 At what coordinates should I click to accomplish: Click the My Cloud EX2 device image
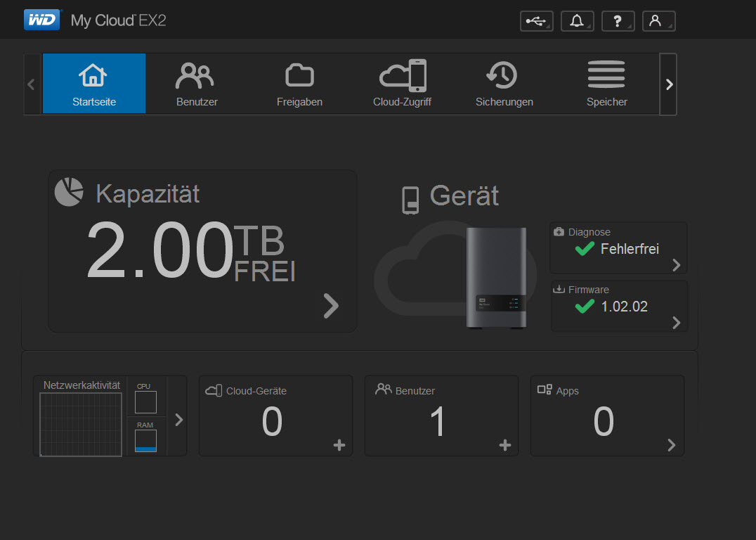496,278
